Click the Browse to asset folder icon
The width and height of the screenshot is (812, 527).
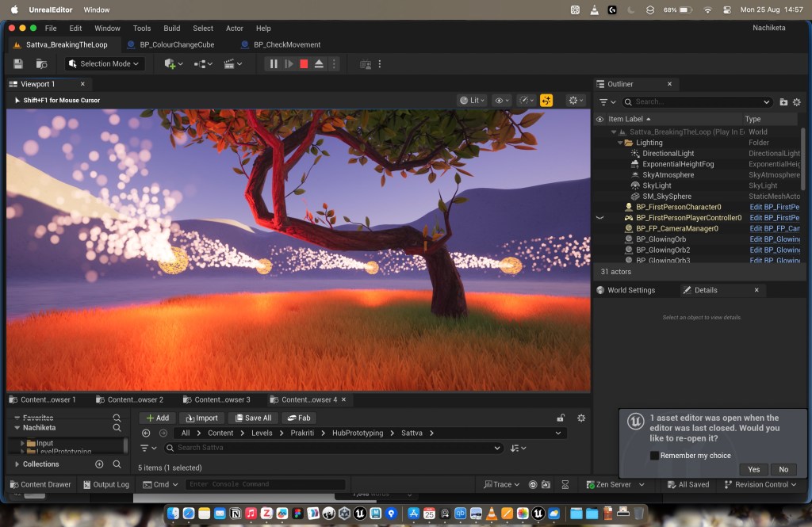tap(41, 64)
